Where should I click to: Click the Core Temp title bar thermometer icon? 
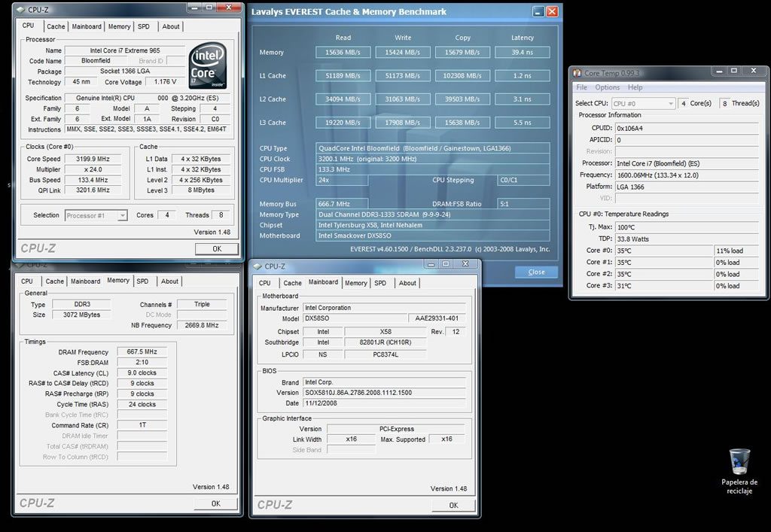coord(577,73)
